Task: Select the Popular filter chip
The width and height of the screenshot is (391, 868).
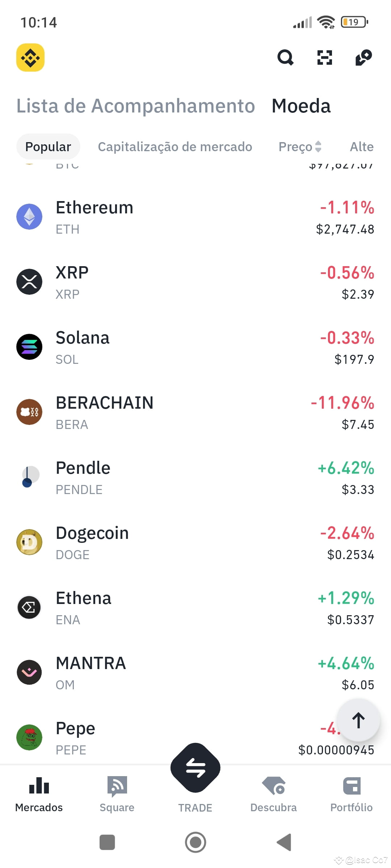Action: 48,146
